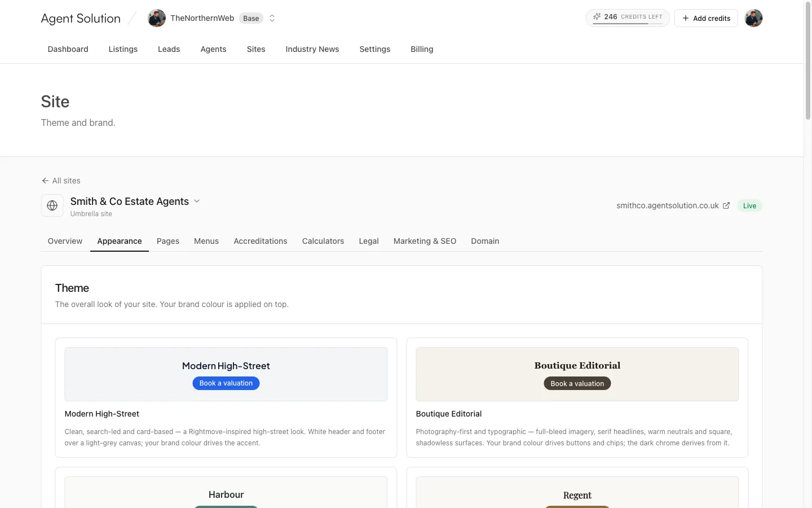The image size is (812, 508).
Task: Open the Legal tab
Action: 369,241
